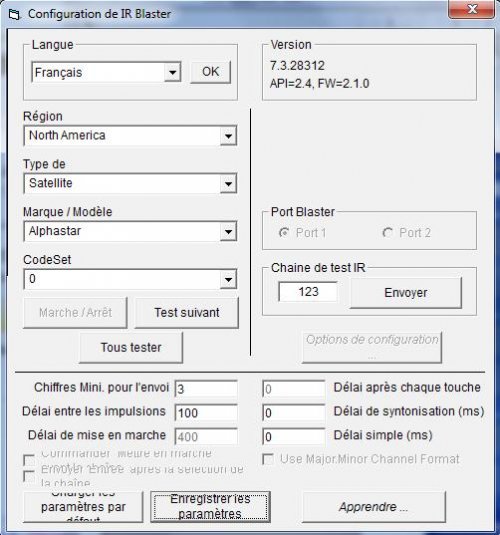Click the Apprendre ... button
The width and height of the screenshot is (500, 535).
click(x=374, y=507)
